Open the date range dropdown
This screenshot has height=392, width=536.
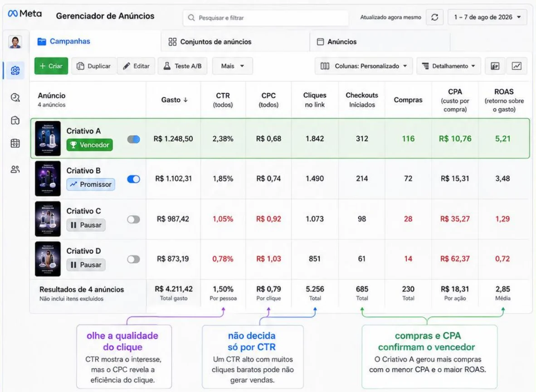point(487,17)
